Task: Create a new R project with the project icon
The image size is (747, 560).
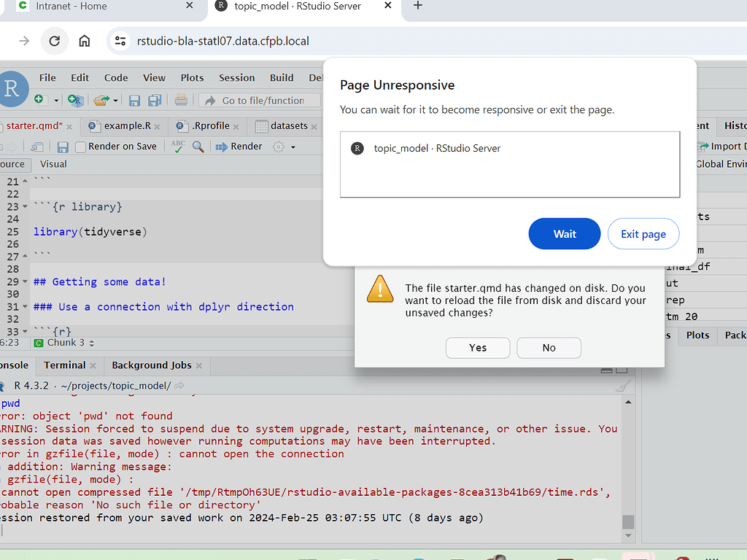Action: (x=74, y=100)
